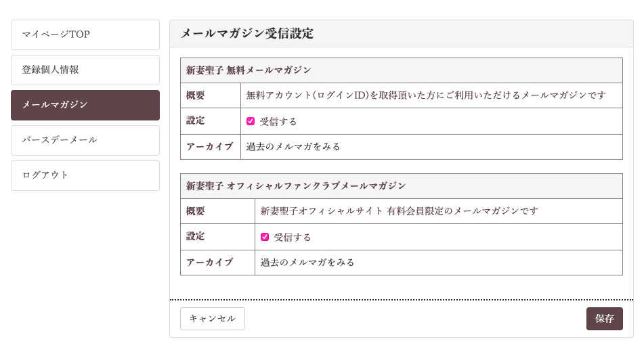Click the メールマガジン受信設定 heading

click(247, 33)
